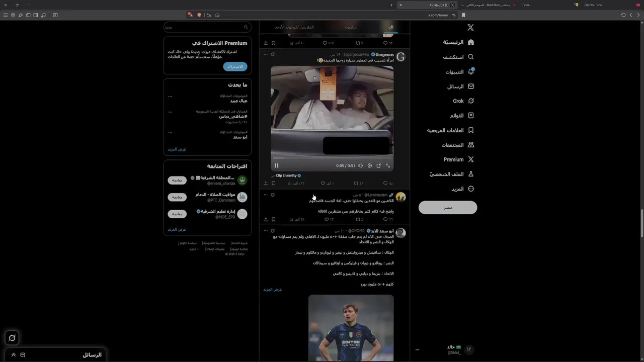Follow the @emara_sharqia account
This screenshot has height=362, width=644.
[x=177, y=180]
